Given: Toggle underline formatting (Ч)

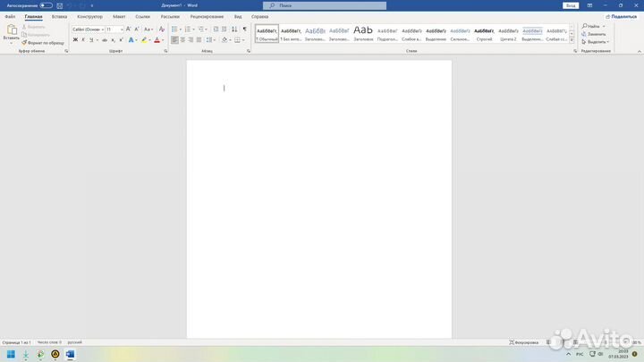Looking at the screenshot, I should coord(91,40).
